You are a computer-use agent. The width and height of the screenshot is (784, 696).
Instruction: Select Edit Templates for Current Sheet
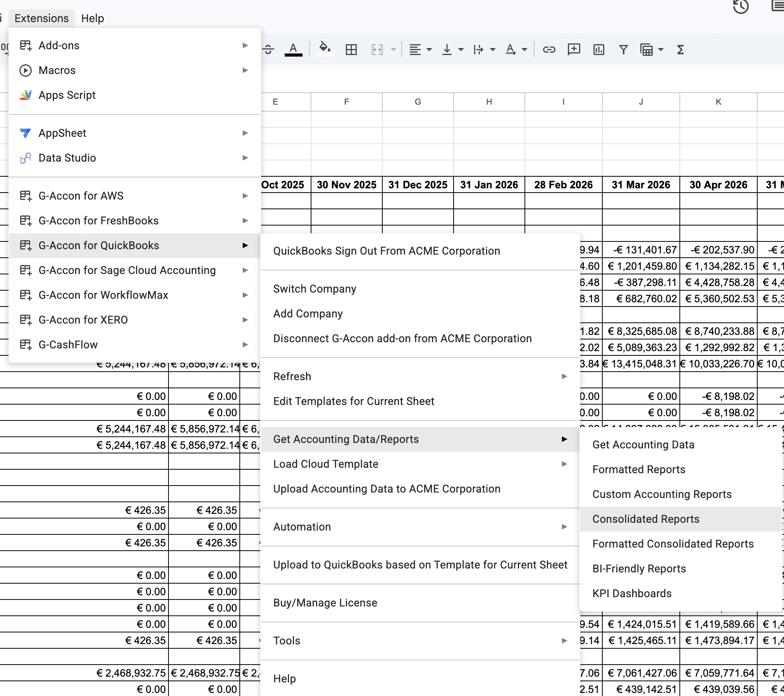tap(420, 401)
